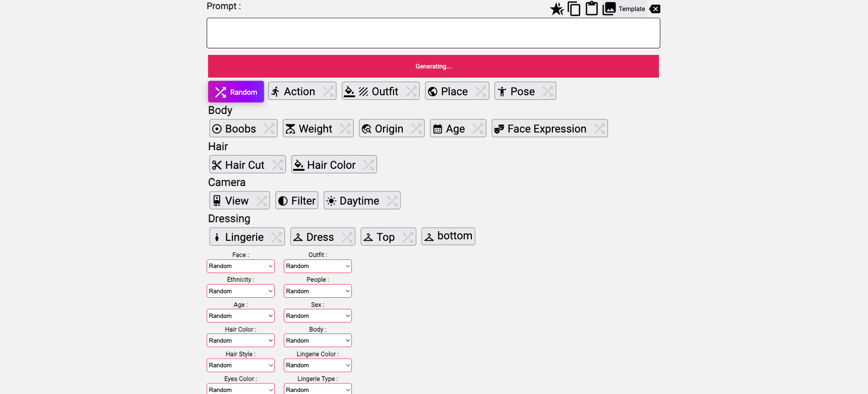Shuffle the Origin category

click(416, 128)
